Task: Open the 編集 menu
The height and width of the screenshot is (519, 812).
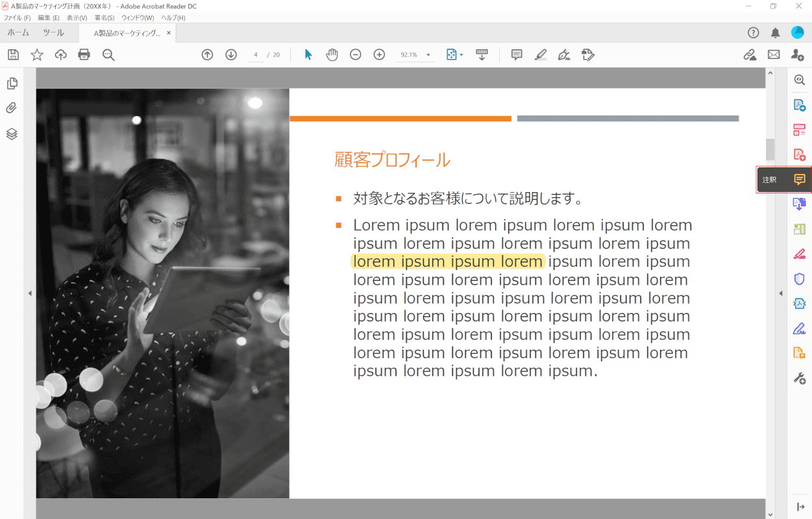Action: 49,18
